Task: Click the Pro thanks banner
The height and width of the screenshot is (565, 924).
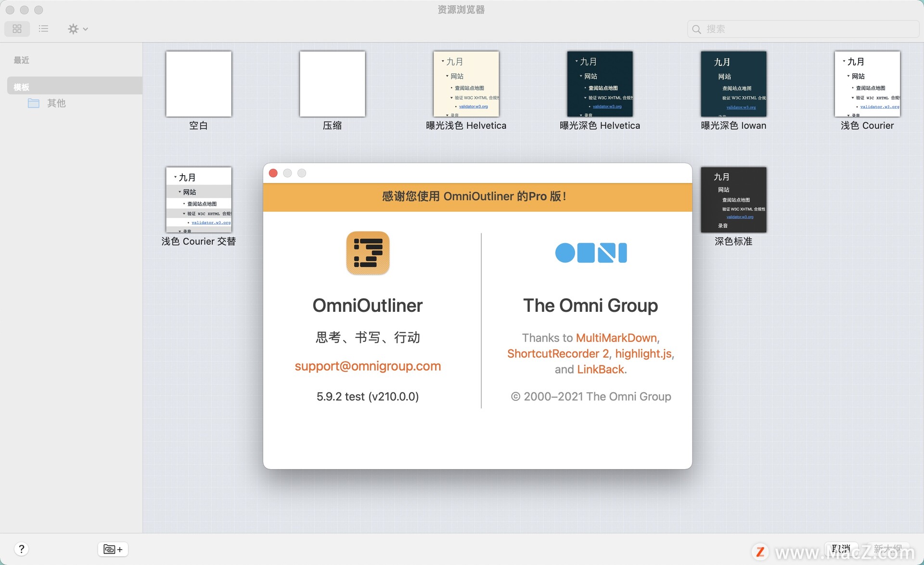Action: pos(477,197)
